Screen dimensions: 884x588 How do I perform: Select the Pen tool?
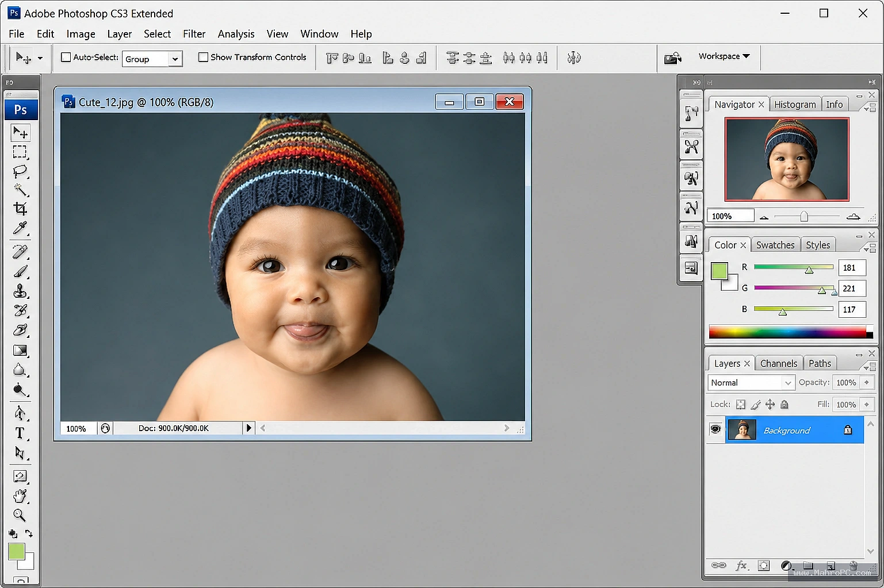point(20,413)
